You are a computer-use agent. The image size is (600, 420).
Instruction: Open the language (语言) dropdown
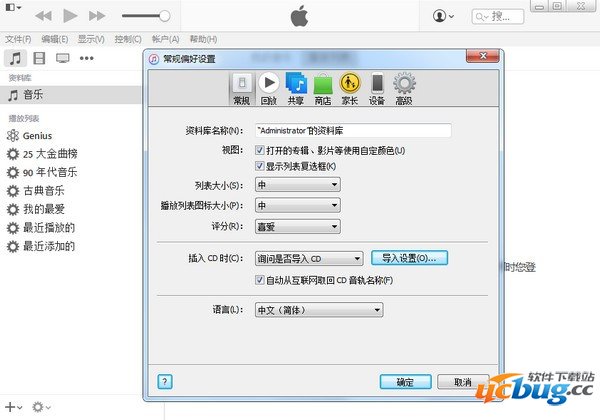tap(319, 310)
